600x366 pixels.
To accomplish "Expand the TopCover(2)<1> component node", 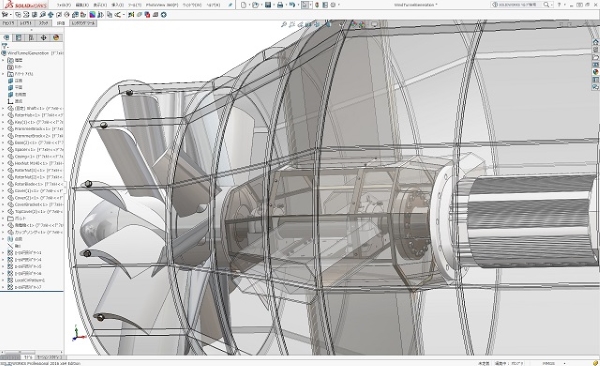I will [x=3, y=211].
